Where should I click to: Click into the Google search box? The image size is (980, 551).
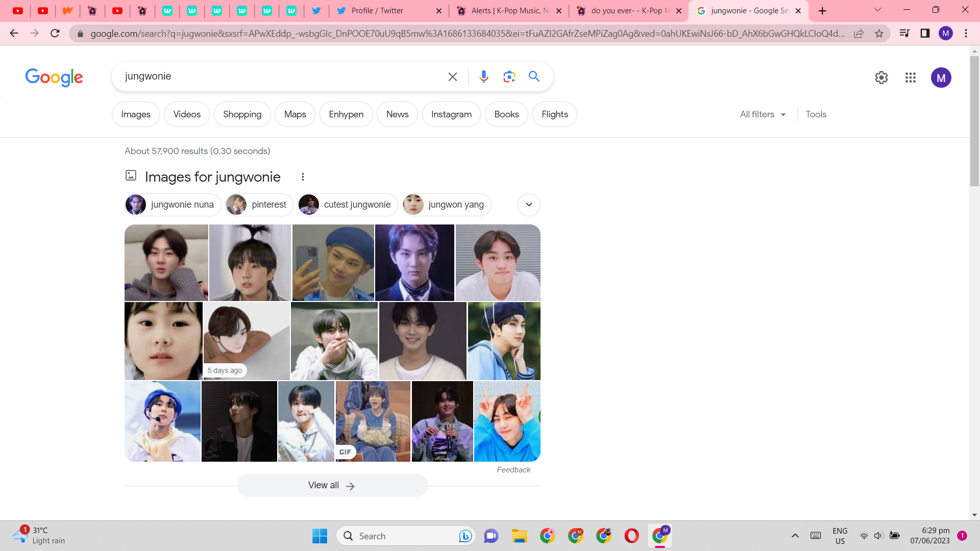pos(281,77)
